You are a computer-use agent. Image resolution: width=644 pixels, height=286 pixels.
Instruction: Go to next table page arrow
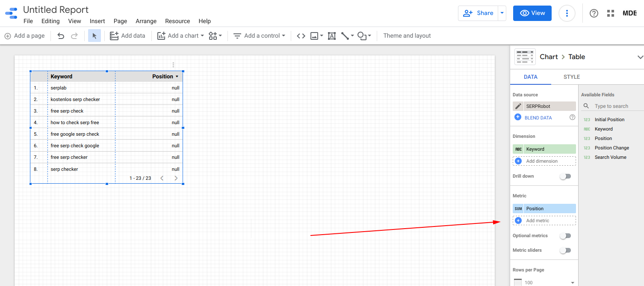[176, 178]
